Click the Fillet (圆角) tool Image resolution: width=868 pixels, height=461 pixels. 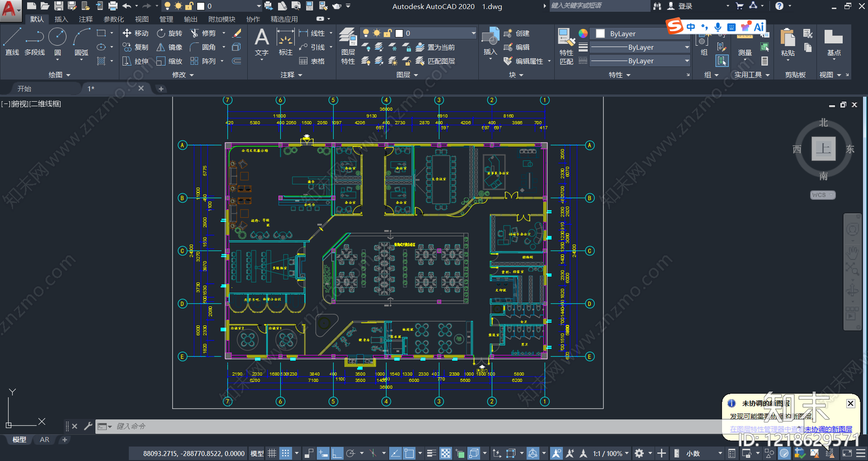(203, 47)
